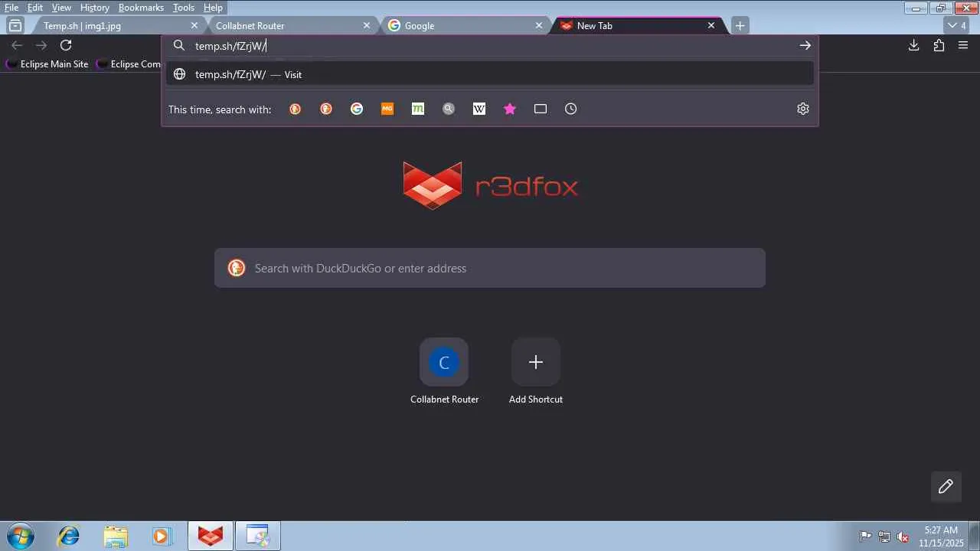
Task: Close the Temp.sh | img1.jpg tab
Action: click(194, 25)
